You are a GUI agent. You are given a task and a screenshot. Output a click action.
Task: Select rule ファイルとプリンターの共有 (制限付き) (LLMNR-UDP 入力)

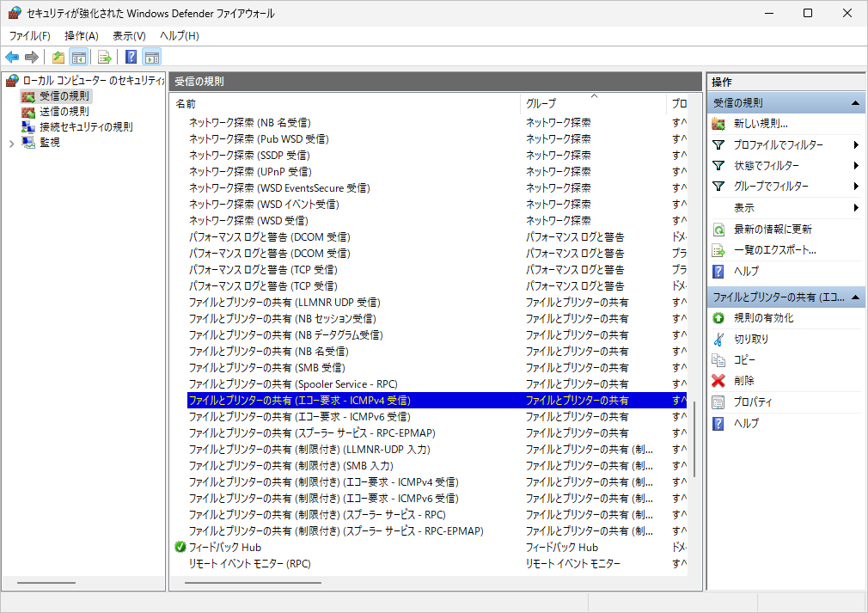(x=309, y=449)
